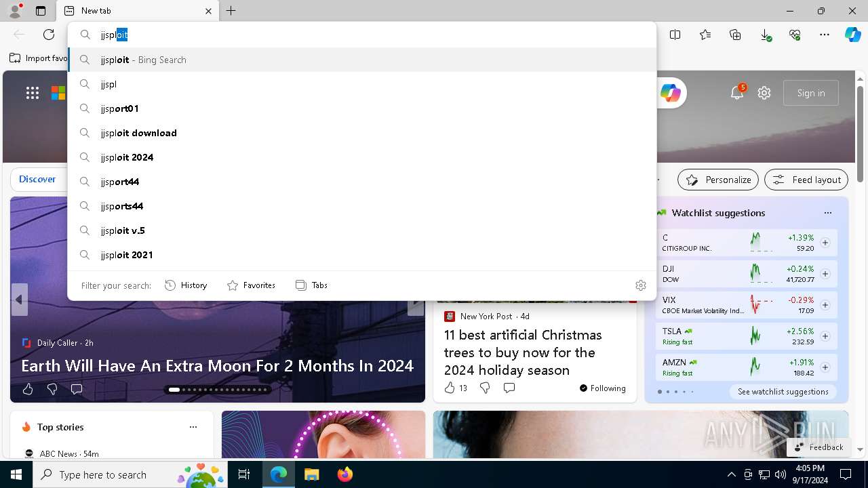Viewport: 868px width, 488px height.
Task: Click the Personalize button
Action: (x=718, y=180)
